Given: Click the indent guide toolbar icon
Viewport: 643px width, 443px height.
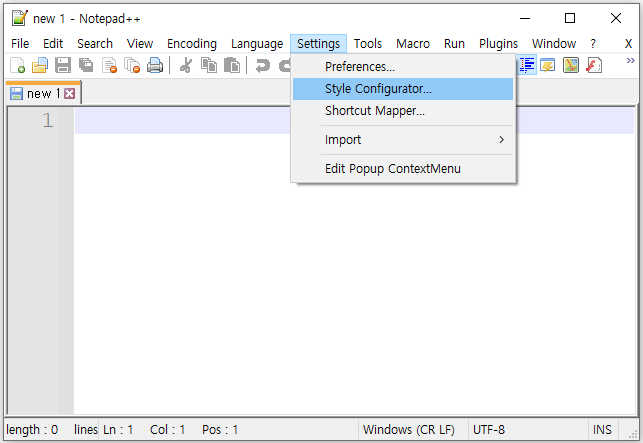Looking at the screenshot, I should coord(527,65).
